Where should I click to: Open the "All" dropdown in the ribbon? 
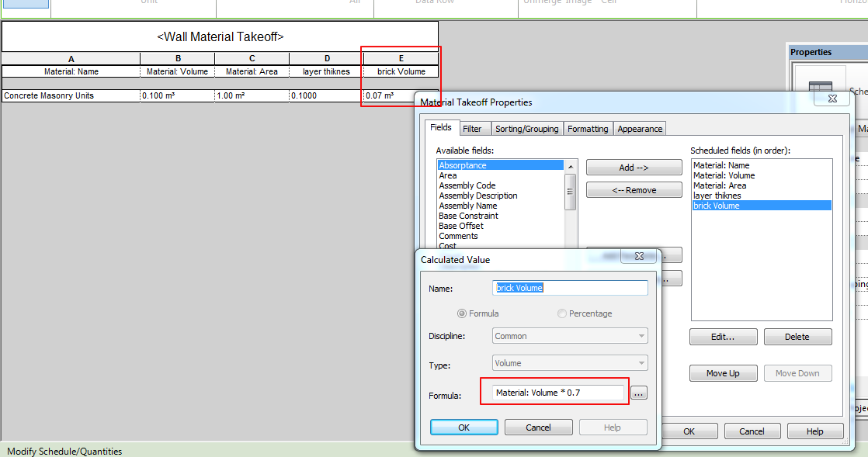click(x=355, y=4)
